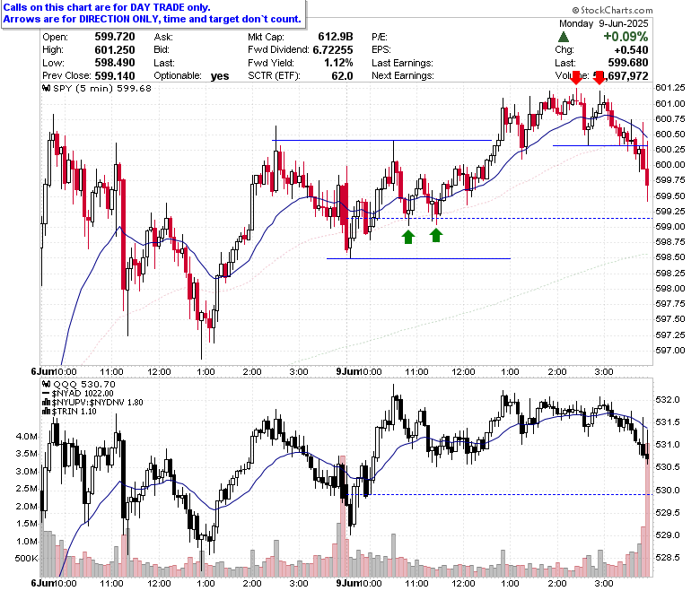Click the upper blue horizontal resistance line
Viewport: 700px width, 591px height.
382,141
